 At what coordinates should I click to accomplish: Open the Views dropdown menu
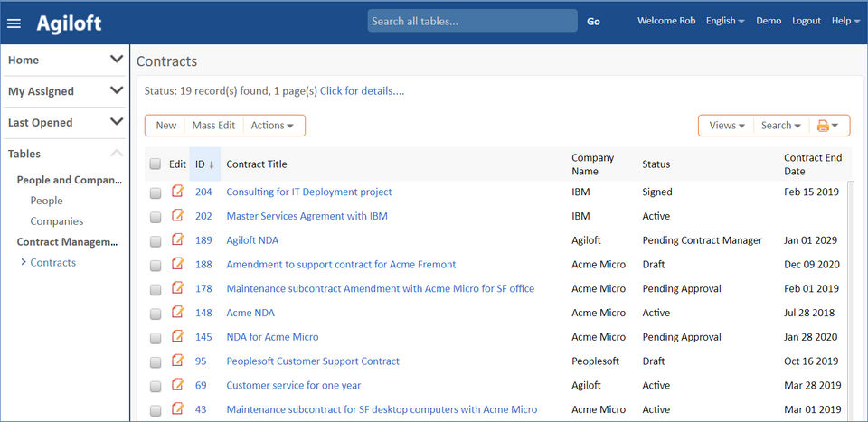[x=727, y=126]
